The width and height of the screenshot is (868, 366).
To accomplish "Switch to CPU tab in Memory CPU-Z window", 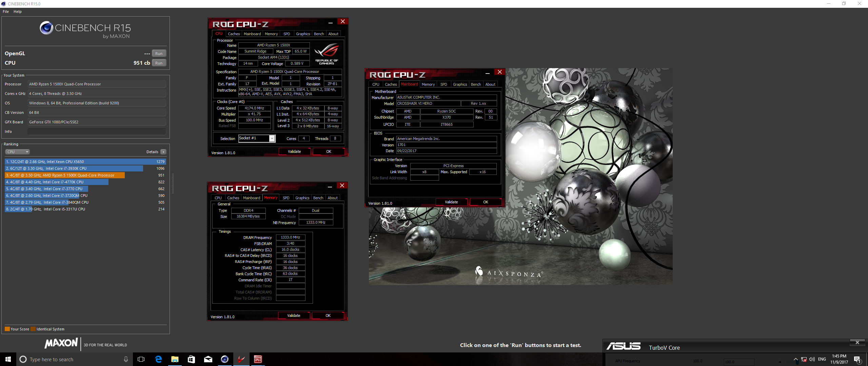I will pyautogui.click(x=218, y=198).
